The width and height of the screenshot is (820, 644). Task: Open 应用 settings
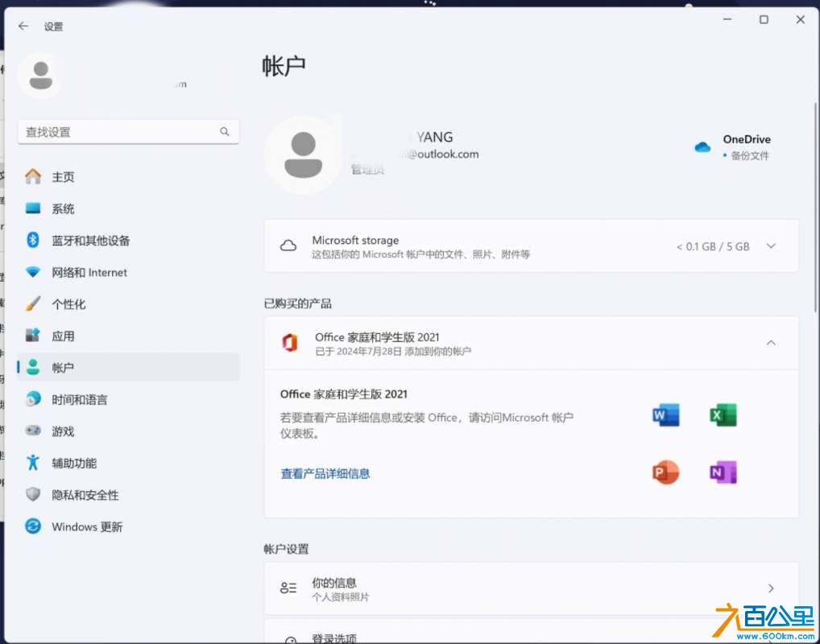128,336
